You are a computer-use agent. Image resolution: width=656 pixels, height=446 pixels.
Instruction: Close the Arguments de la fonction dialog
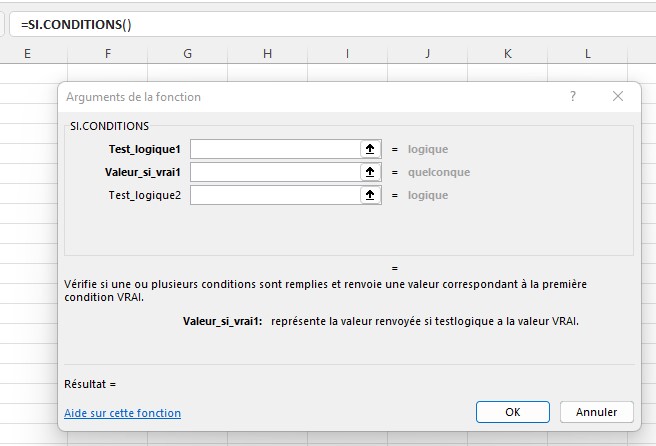618,97
